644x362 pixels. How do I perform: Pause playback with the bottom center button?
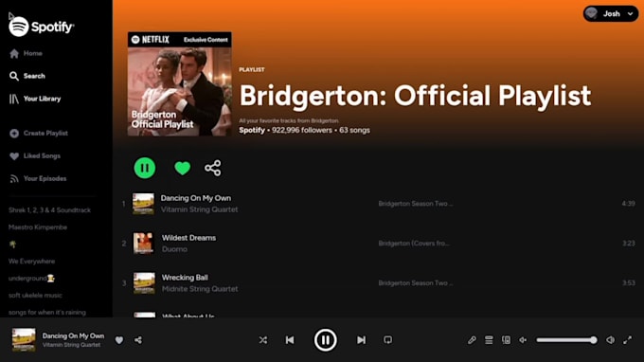click(325, 340)
